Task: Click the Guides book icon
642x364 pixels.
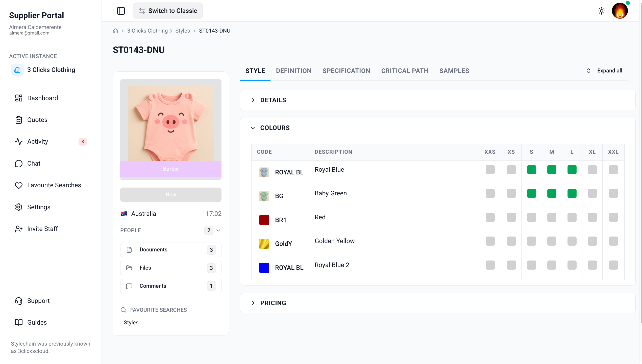Action: 19,322
